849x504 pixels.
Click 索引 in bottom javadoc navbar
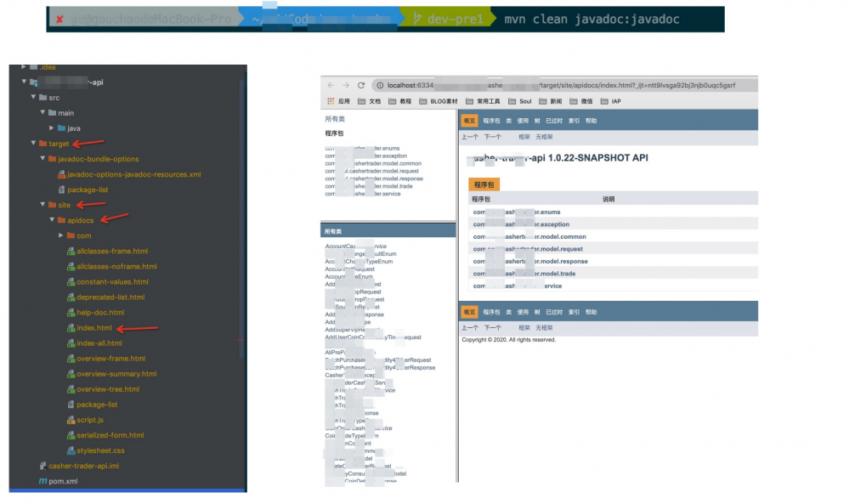574,313
